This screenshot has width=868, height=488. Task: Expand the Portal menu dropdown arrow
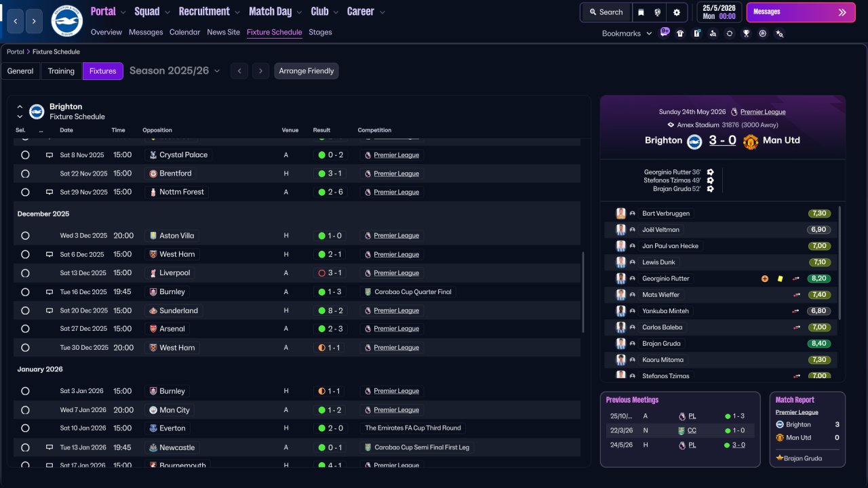pos(123,12)
